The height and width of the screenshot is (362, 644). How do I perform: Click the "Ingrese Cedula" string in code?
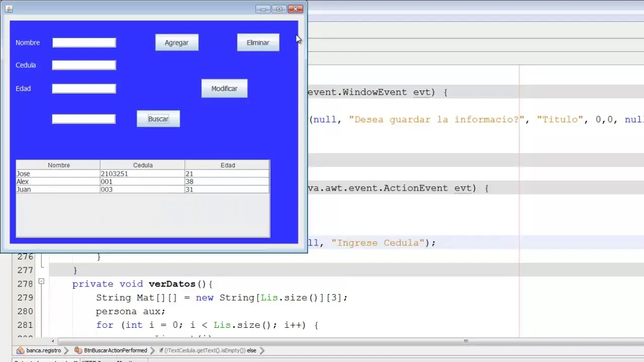pyautogui.click(x=378, y=243)
